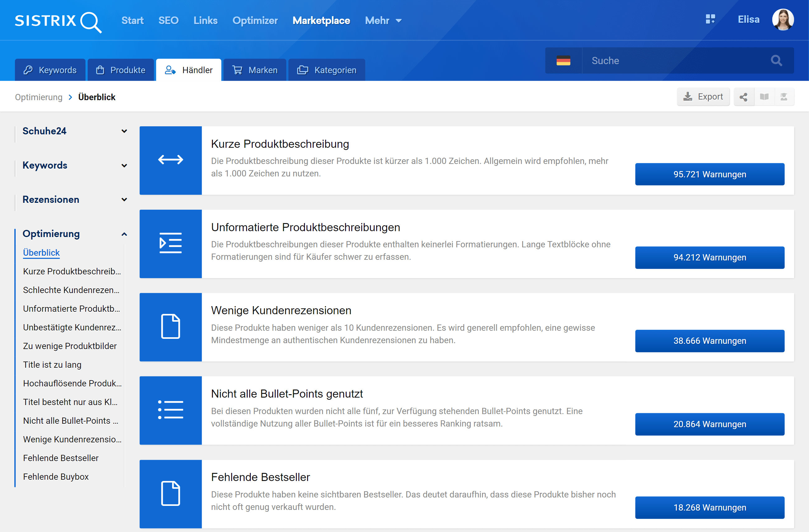The image size is (809, 532).
Task: Switch to the Kategorien tab
Action: [327, 70]
